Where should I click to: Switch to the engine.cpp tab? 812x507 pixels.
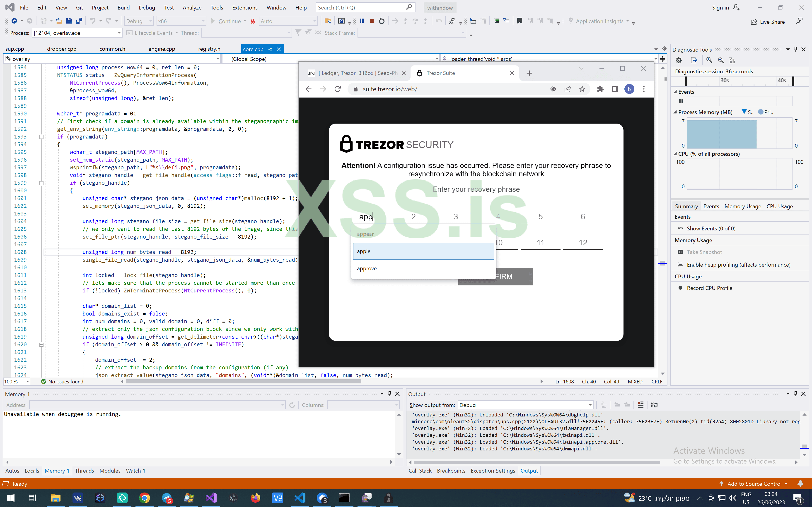coord(161,49)
